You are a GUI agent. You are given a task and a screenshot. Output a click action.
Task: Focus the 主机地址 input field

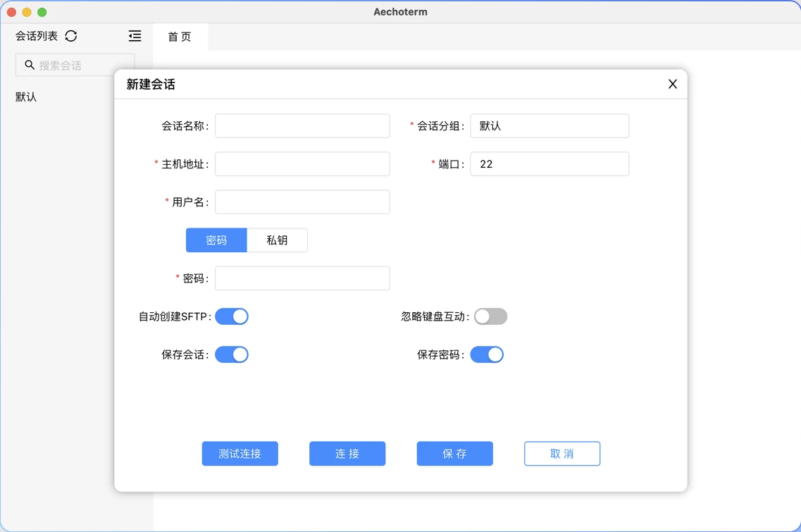pyautogui.click(x=302, y=164)
